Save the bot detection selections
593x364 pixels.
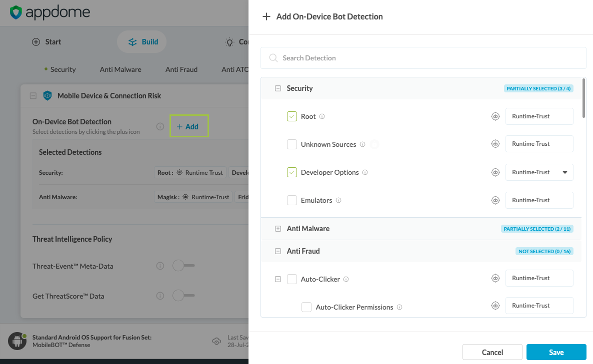[556, 352]
